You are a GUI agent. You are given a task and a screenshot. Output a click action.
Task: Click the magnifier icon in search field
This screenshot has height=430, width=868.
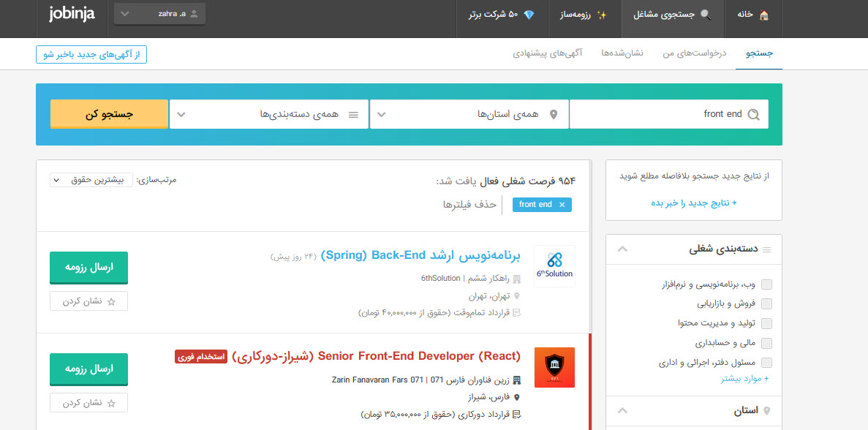753,114
